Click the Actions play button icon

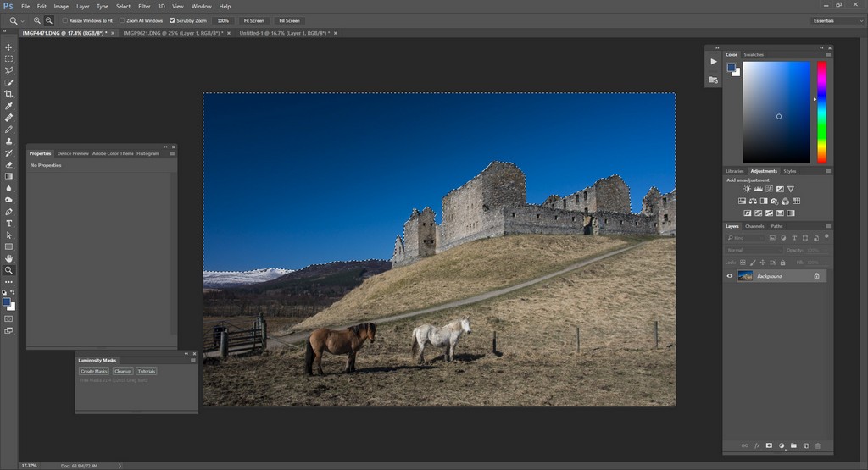point(714,62)
